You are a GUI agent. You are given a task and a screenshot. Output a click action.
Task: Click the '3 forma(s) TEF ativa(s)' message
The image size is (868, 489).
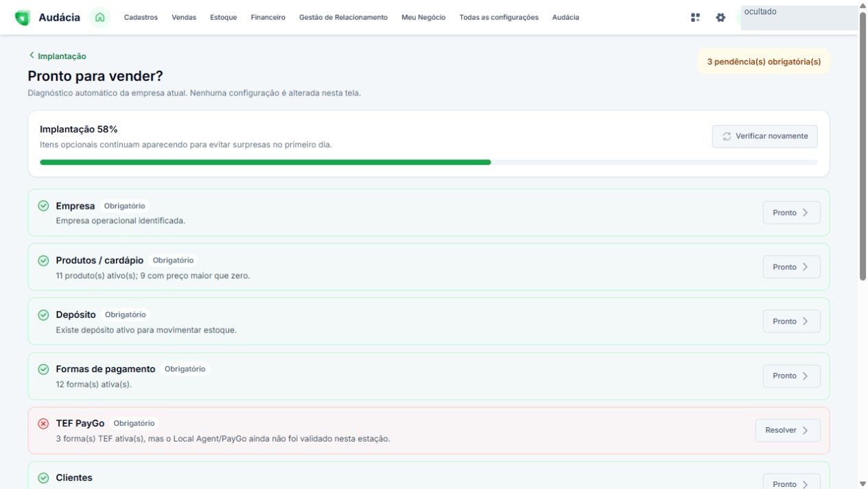[223, 438]
